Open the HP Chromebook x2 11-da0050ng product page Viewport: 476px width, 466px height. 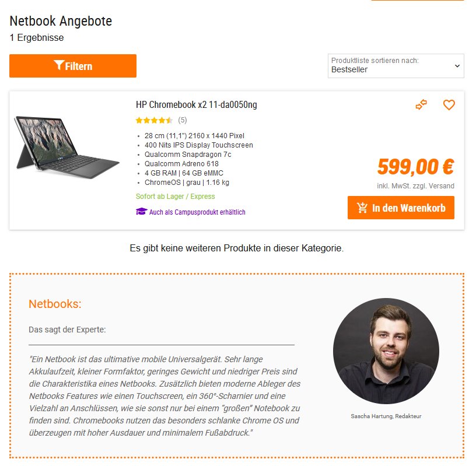[x=196, y=105]
